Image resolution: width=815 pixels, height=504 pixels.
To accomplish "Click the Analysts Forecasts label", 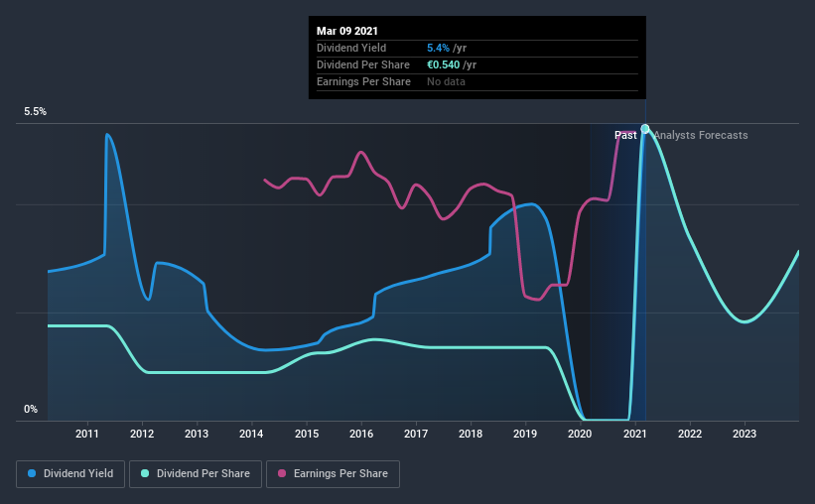I will 701,135.
